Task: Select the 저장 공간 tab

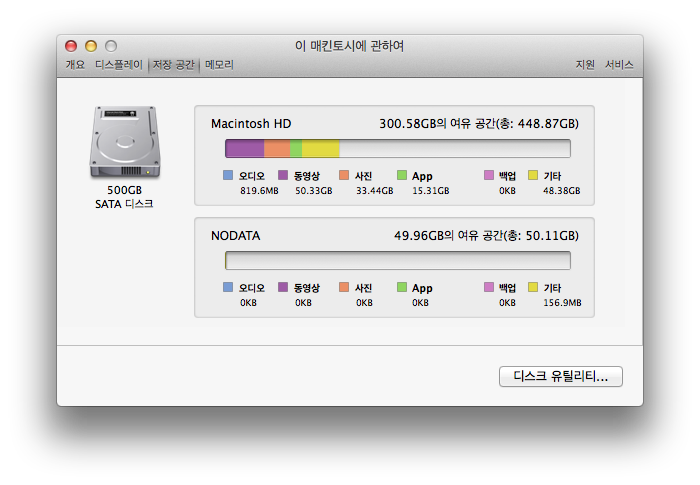Action: [x=173, y=65]
